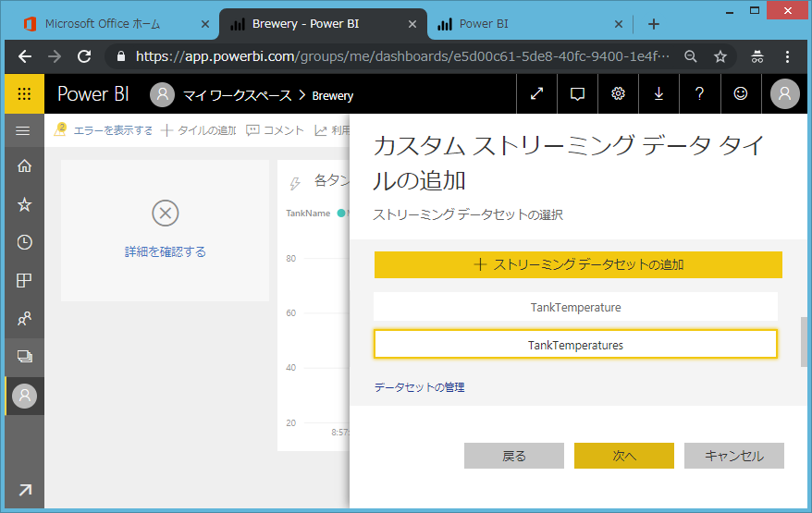Viewport: 812px width, 513px height.
Task: Click コメント in dashboard toolbar
Action: 275,130
